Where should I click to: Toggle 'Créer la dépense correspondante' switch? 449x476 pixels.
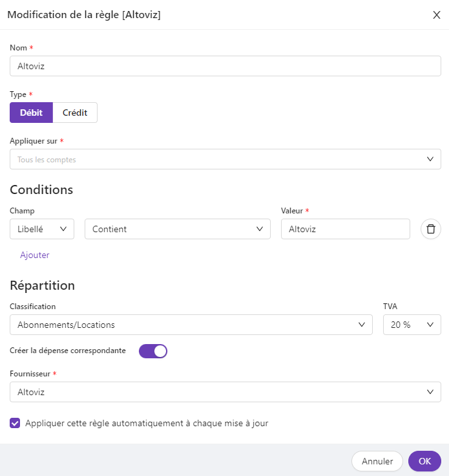[153, 351]
